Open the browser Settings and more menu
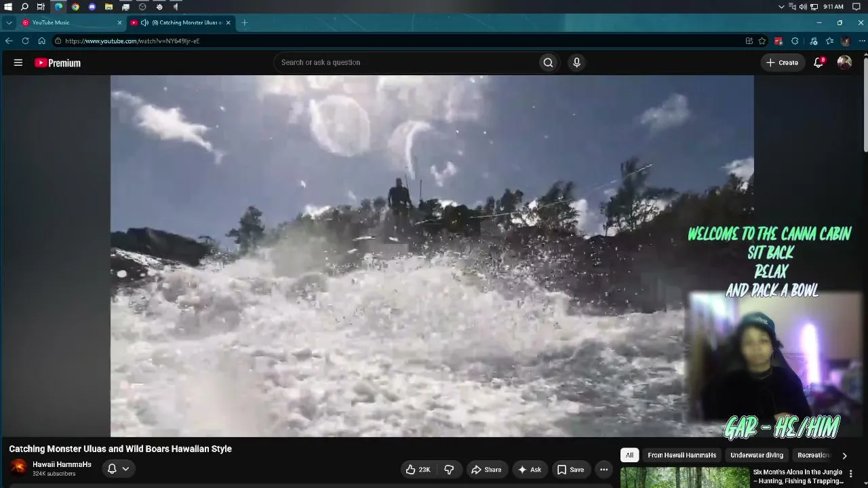This screenshot has height=488, width=868. coord(862,41)
